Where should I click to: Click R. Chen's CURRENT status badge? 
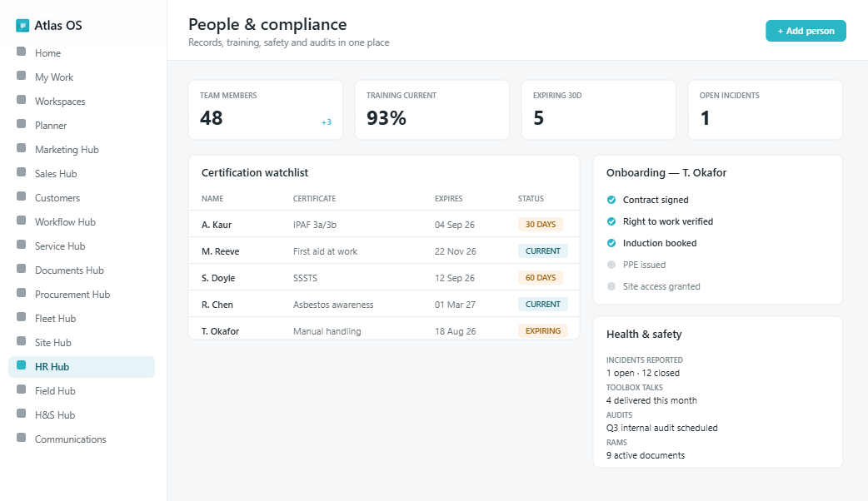pyautogui.click(x=542, y=304)
